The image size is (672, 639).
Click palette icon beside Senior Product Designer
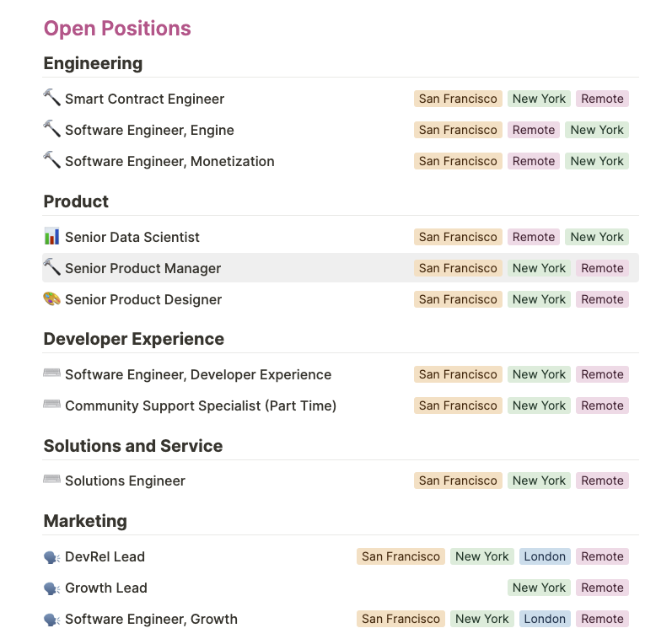(x=52, y=298)
